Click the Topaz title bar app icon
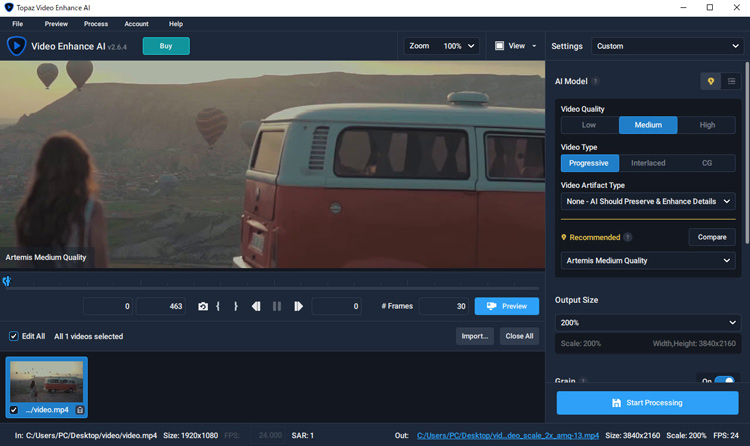Screen dimensions: 750x446 9,8
